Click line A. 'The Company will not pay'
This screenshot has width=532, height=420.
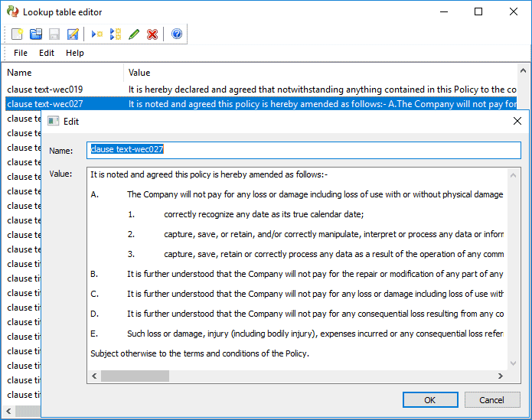pyautogui.click(x=297, y=194)
